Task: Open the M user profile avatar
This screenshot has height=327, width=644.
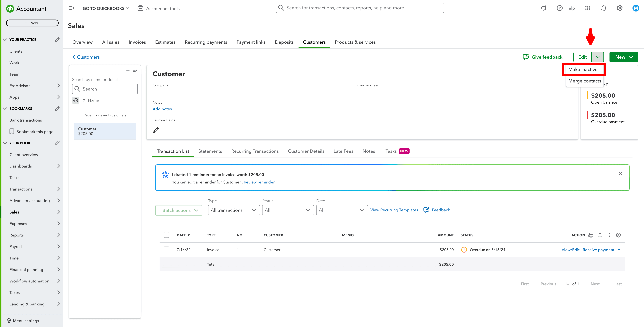Action: pyautogui.click(x=636, y=8)
